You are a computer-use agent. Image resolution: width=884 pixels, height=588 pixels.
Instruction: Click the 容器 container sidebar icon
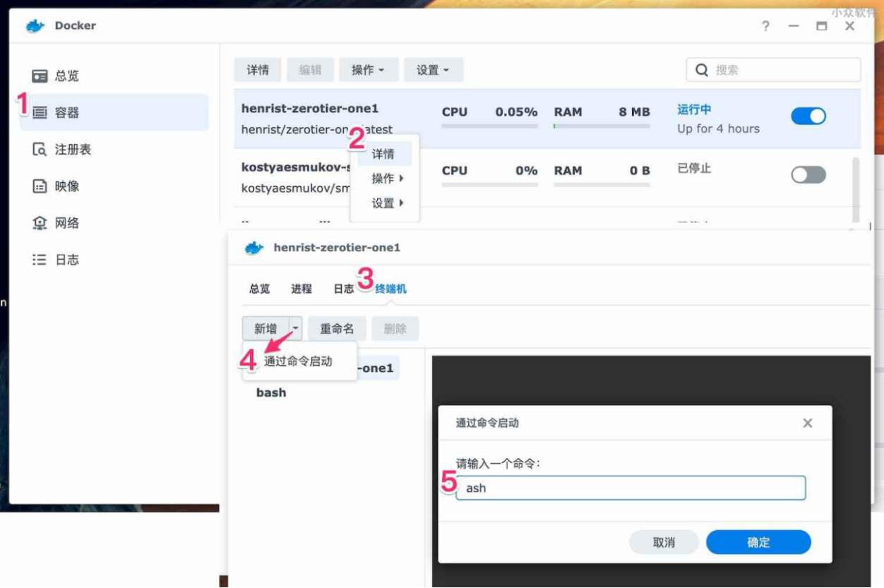point(40,112)
